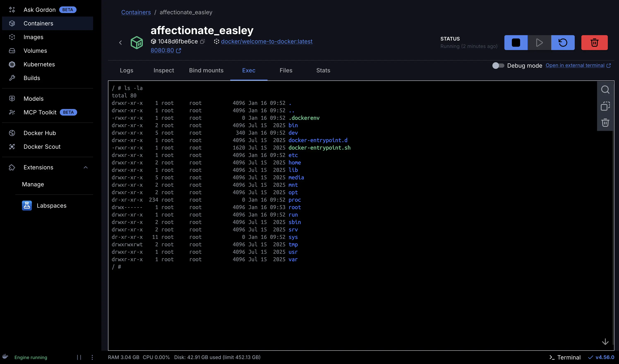
Task: Open in external terminal
Action: click(576, 65)
